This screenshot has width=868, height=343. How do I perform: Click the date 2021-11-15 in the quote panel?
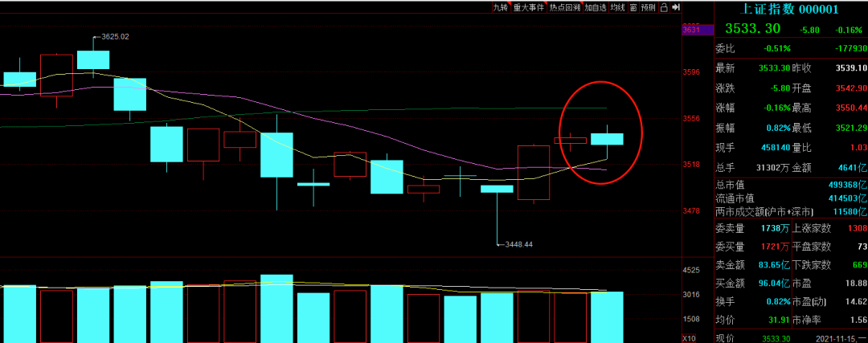[837, 338]
